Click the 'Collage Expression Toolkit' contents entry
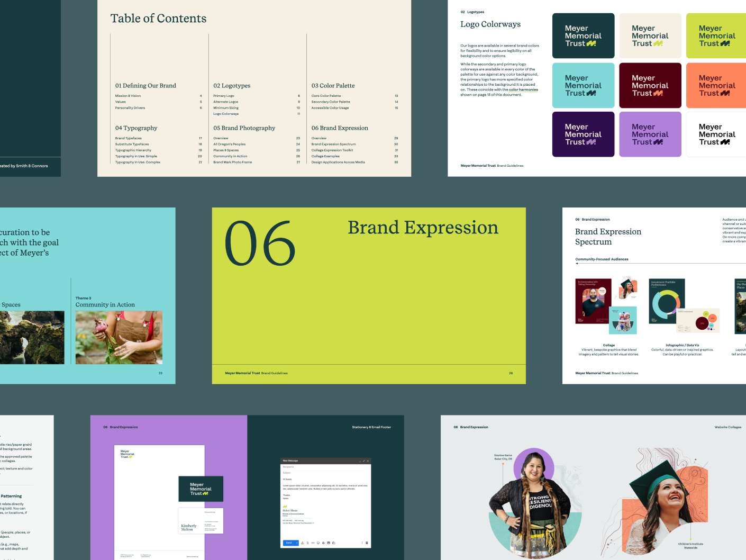The image size is (746, 560). coord(332,150)
